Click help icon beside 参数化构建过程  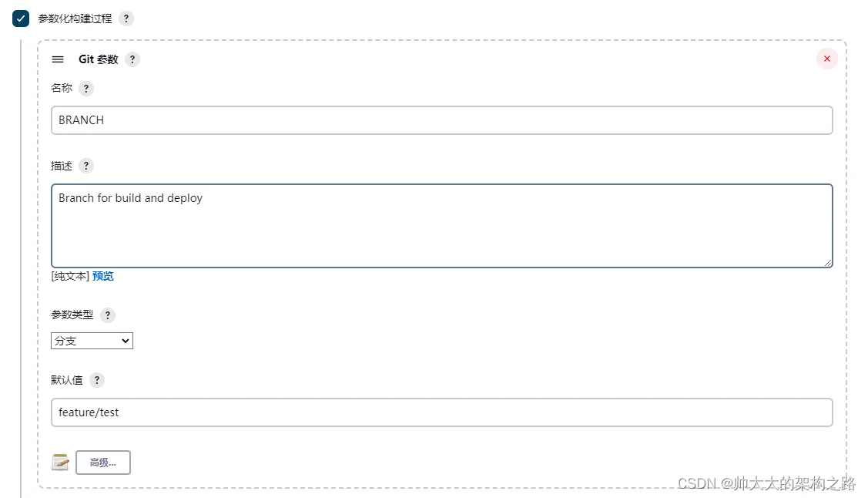(126, 19)
